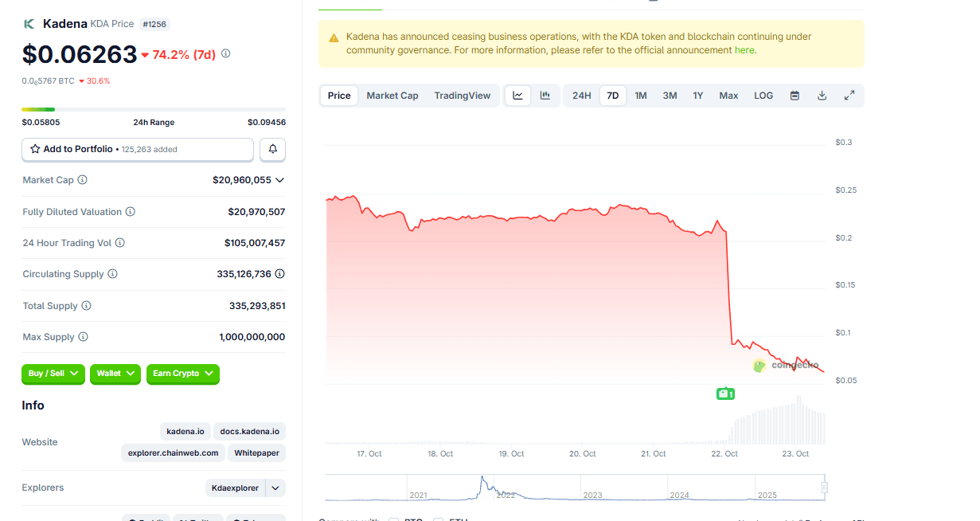Expand the chart to fullscreen
The width and height of the screenshot is (980, 521).
[849, 96]
